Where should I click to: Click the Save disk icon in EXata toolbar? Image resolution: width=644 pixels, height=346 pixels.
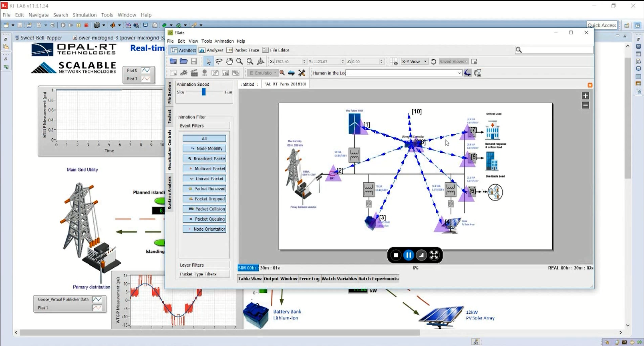pos(194,61)
